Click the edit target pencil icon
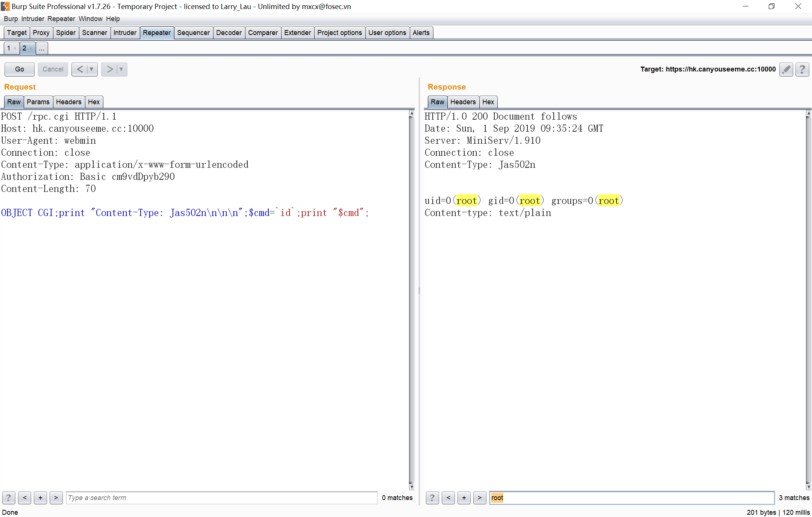This screenshot has width=812, height=517. (786, 69)
